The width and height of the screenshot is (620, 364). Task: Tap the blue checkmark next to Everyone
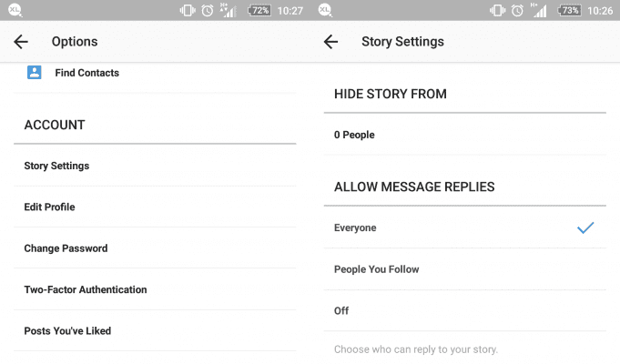click(585, 227)
